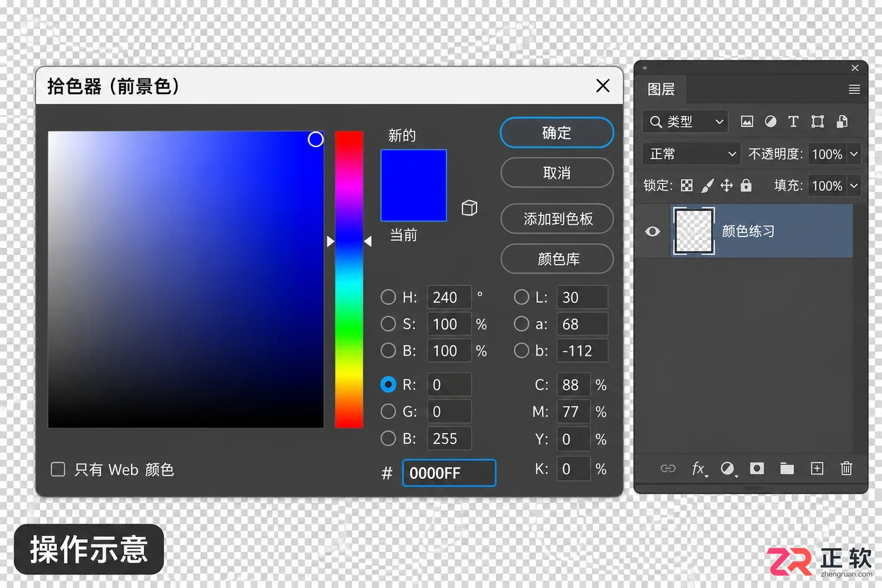The height and width of the screenshot is (588, 882).
Task: Click the shape layer filter icon
Action: click(818, 121)
